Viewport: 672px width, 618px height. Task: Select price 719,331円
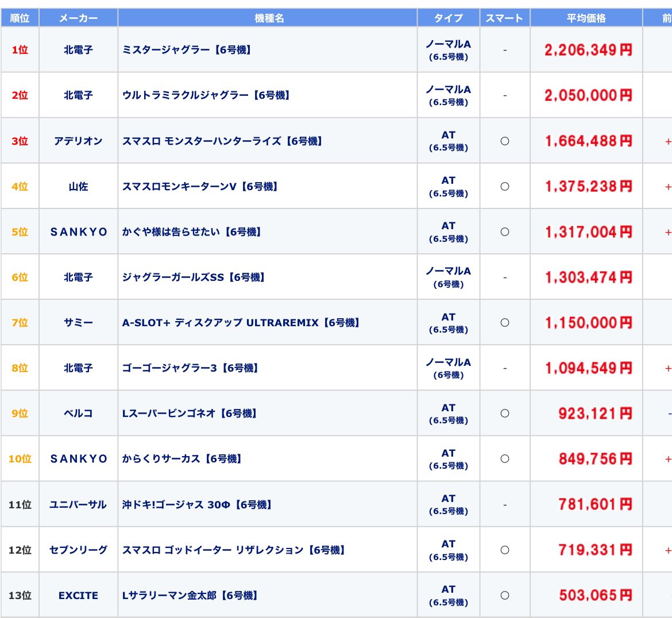click(595, 550)
